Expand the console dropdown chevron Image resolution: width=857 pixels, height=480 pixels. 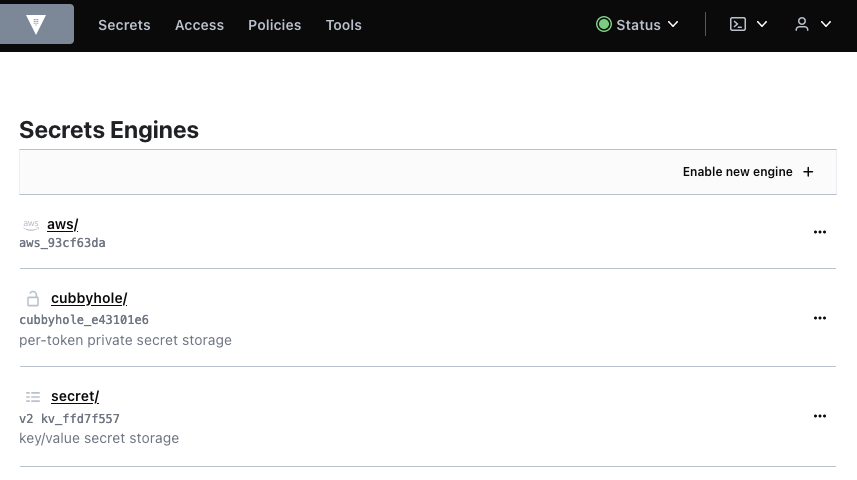point(762,24)
